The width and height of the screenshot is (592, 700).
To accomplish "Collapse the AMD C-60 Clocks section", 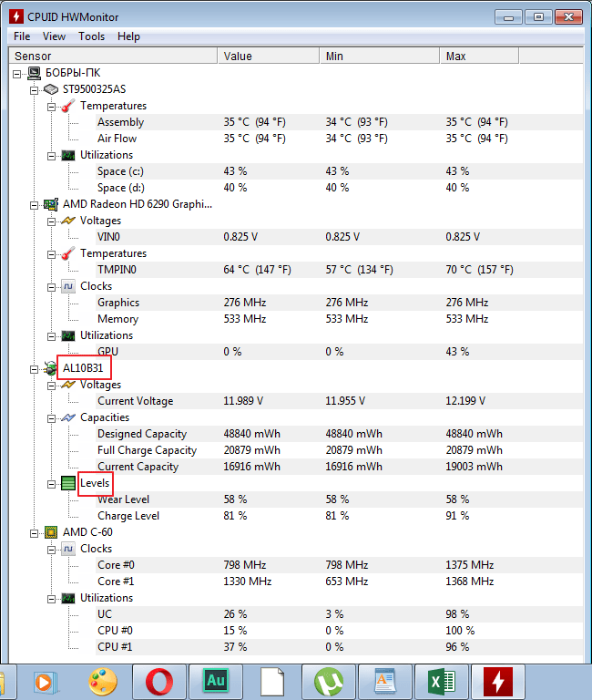I will click(x=51, y=550).
